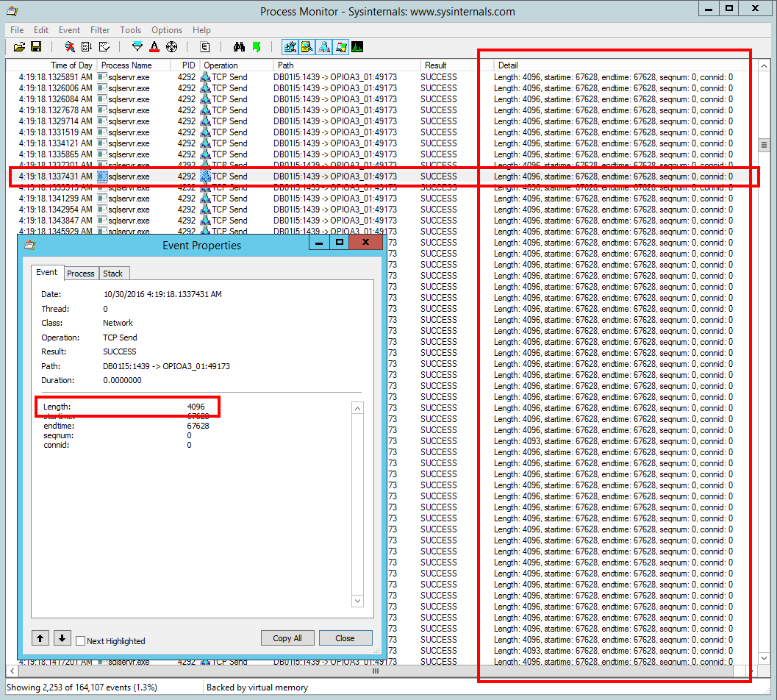Image resolution: width=777 pixels, height=700 pixels.
Task: Open the Filter funnel icon
Action: click(137, 47)
